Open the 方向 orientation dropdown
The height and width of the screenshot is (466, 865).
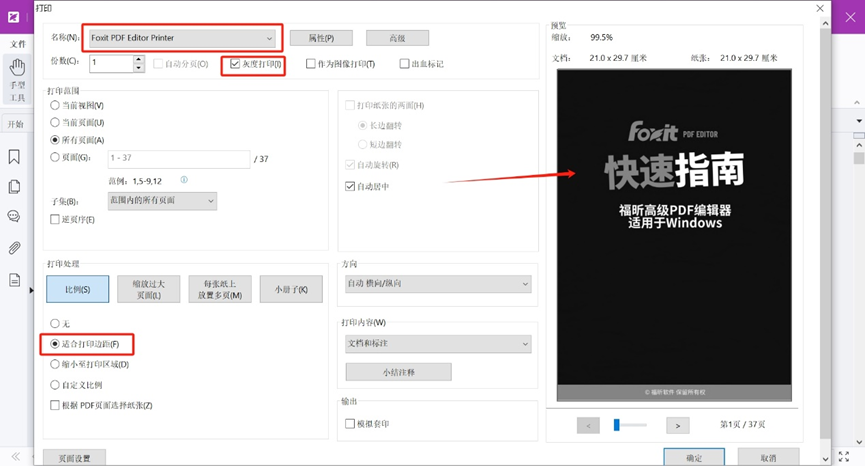click(x=438, y=283)
